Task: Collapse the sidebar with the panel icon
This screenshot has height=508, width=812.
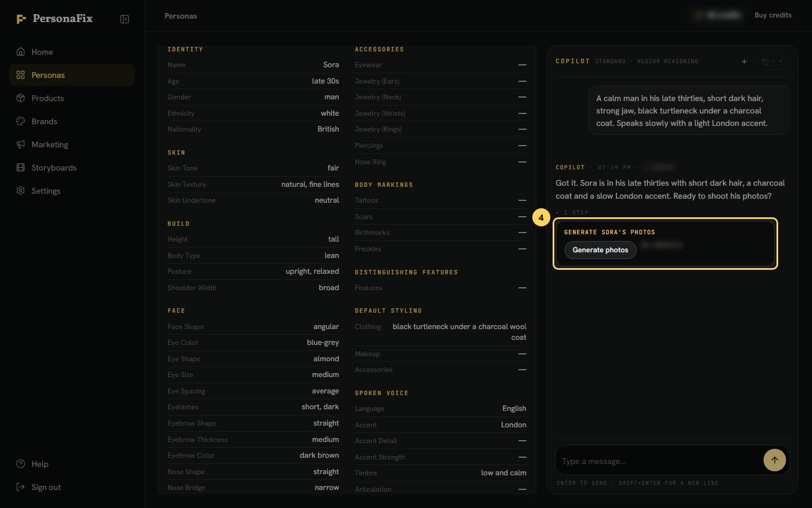Action: point(125,19)
